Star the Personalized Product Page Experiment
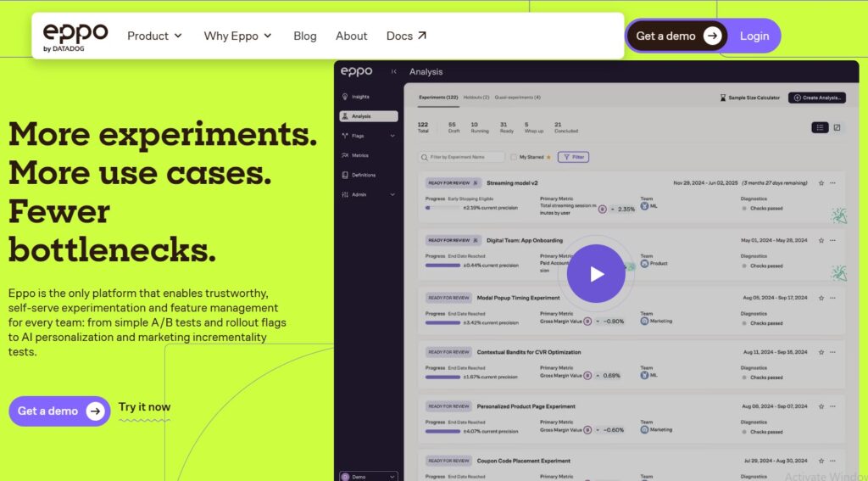 tap(821, 406)
